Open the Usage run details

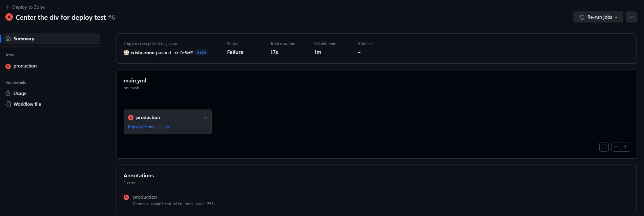pos(20,93)
